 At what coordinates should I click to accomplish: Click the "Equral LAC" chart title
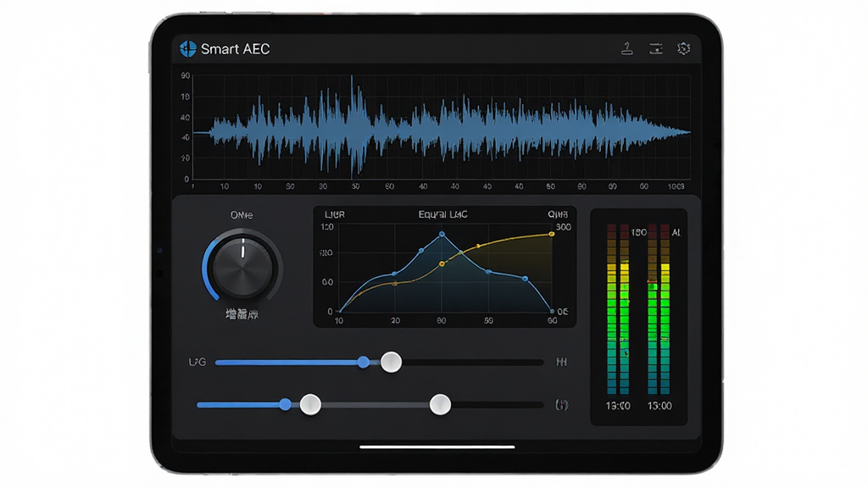pos(442,214)
